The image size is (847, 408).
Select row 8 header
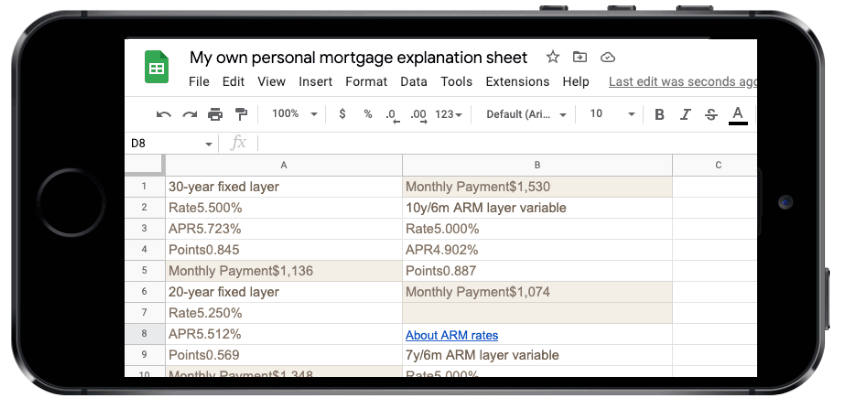pyautogui.click(x=145, y=334)
